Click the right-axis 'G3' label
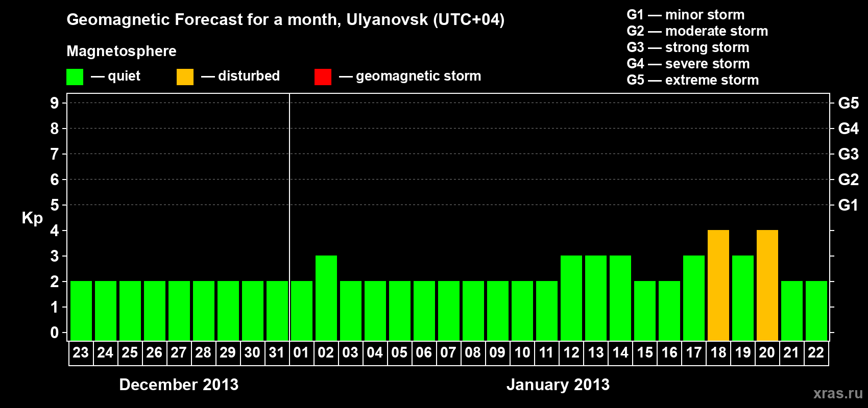868x408 pixels. coord(848,154)
